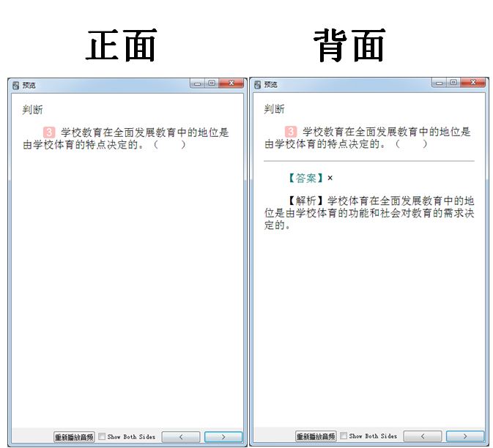The image size is (493, 448).
Task: Maximize the left preview window
Action: pyautogui.click(x=212, y=83)
